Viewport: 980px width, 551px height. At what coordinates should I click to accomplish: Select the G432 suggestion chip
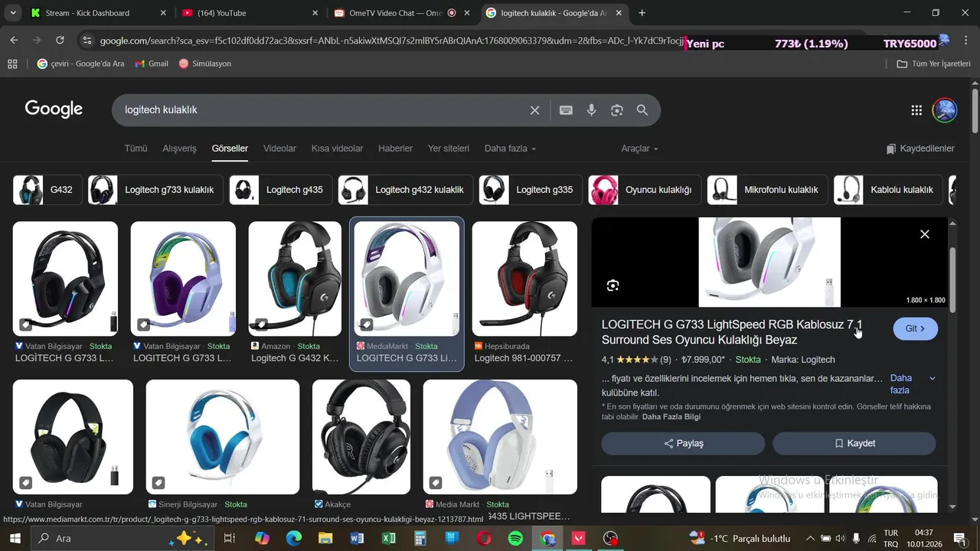[x=47, y=190]
